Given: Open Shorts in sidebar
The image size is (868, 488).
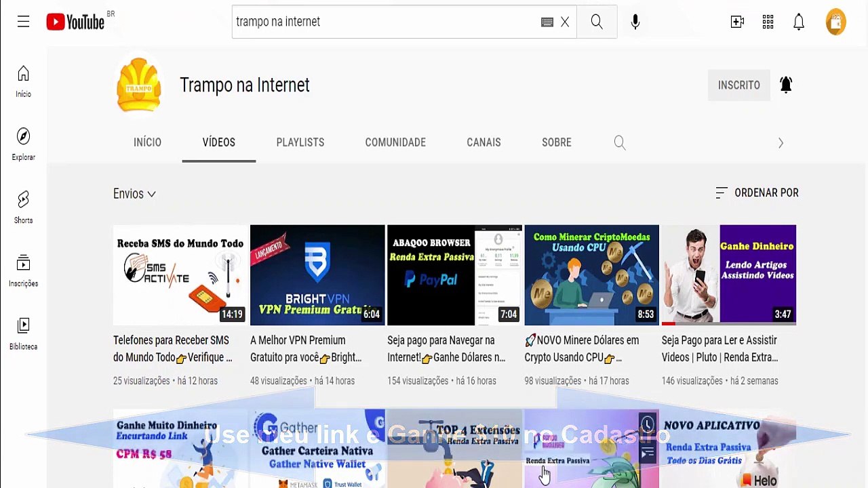Looking at the screenshot, I should point(23,207).
